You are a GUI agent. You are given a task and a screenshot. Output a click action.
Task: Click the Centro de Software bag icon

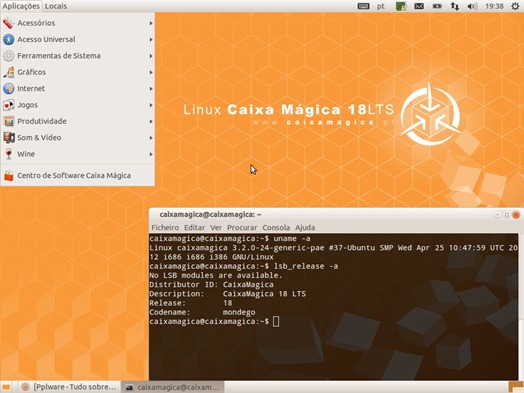point(8,175)
